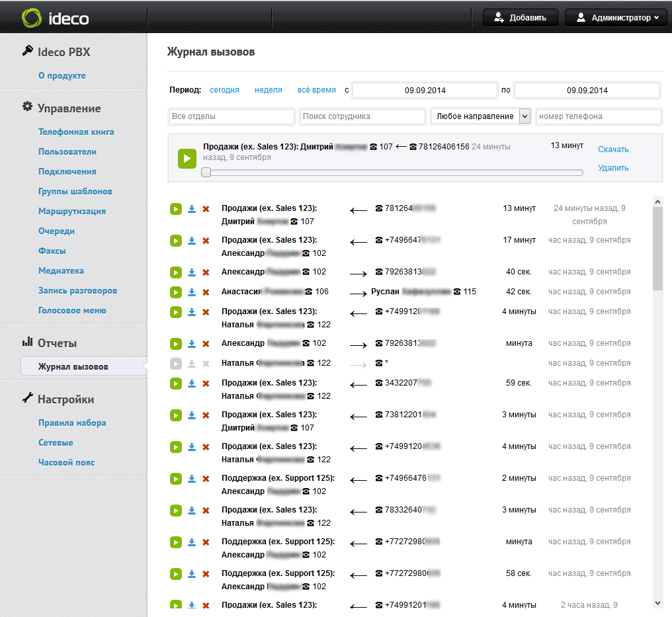Screen dimensions: 672x617
Task: Delete Анастасия's call to Руслан
Action: 206,292
